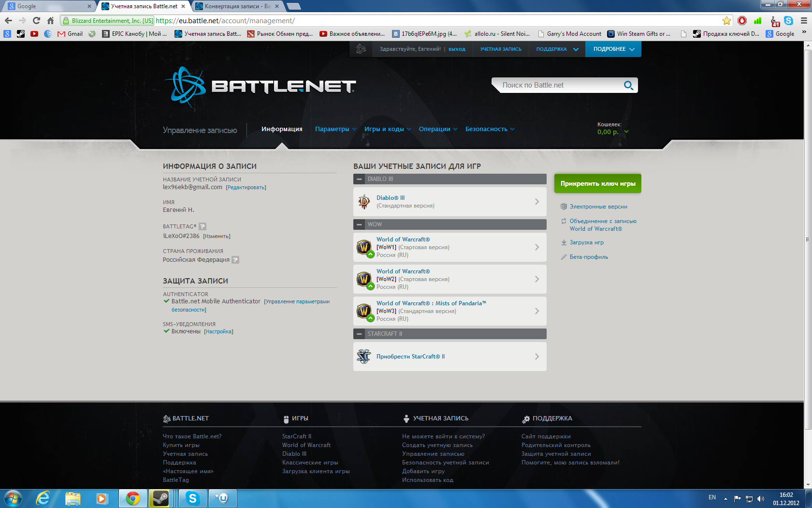The width and height of the screenshot is (812, 508).
Task: Click the StarCraft II game icon
Action: coord(364,357)
